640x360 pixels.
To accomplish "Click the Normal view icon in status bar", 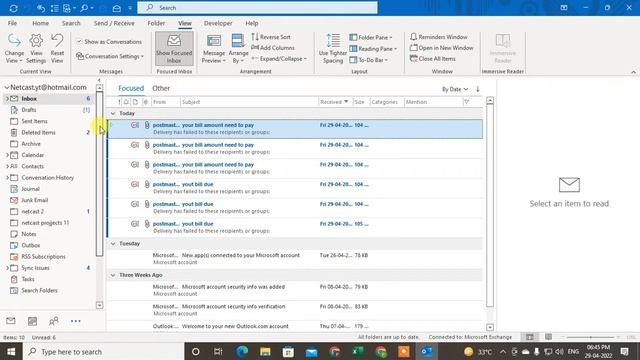I will point(529,337).
